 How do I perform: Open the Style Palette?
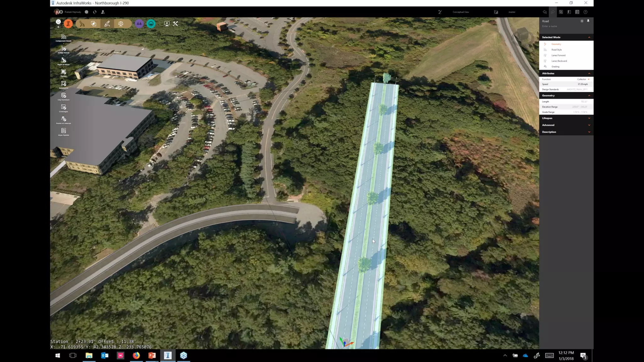64,132
